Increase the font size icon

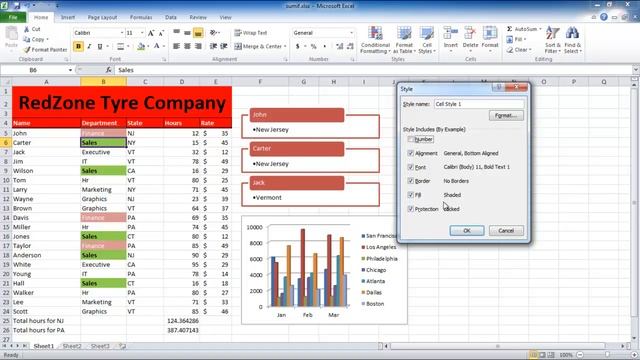pyautogui.click(x=151, y=33)
